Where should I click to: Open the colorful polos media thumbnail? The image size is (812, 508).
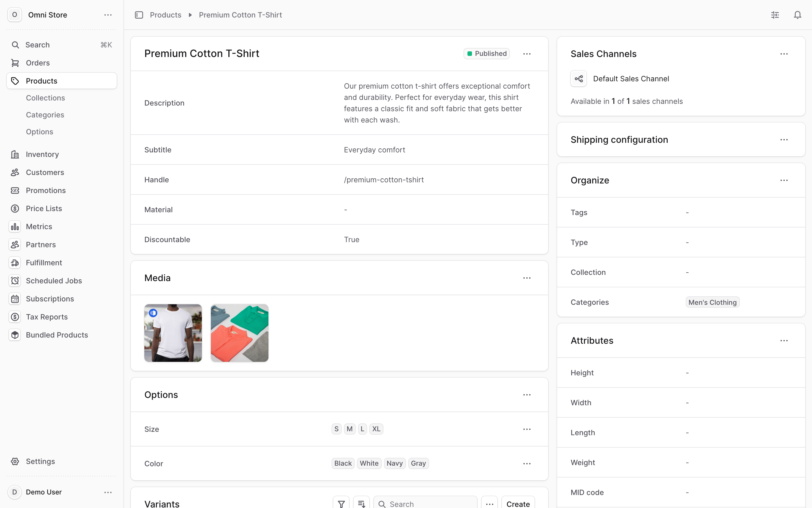(x=240, y=333)
